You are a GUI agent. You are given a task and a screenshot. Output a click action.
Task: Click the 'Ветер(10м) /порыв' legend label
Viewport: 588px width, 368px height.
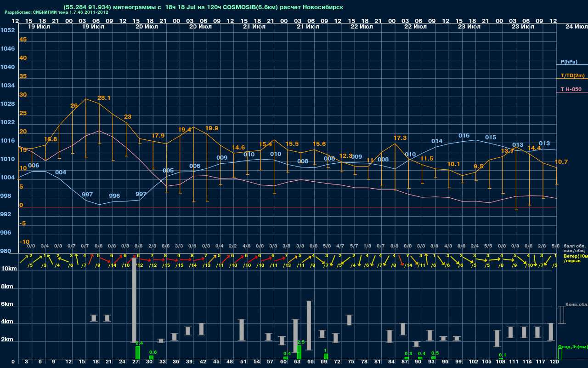pos(576,258)
